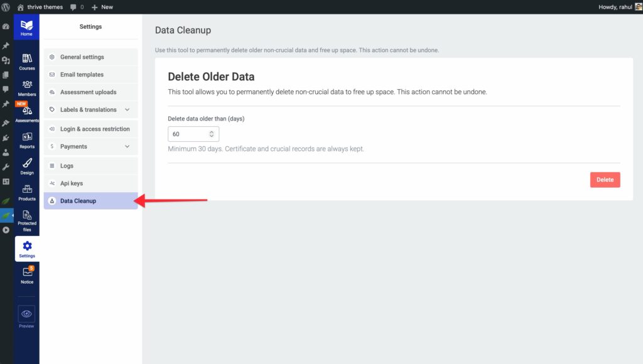The height and width of the screenshot is (364, 643).
Task: Go to Reports in sidebar
Action: pyautogui.click(x=27, y=137)
